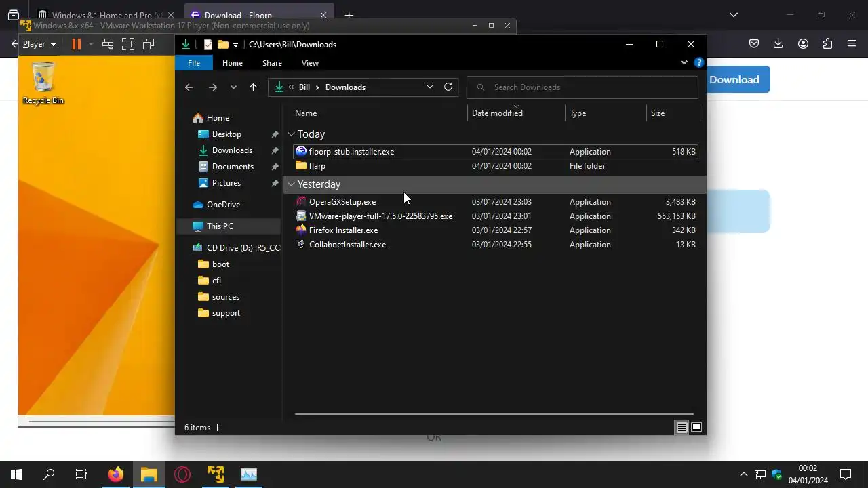
Task: Open the Home ribbon tab
Action: pos(232,62)
